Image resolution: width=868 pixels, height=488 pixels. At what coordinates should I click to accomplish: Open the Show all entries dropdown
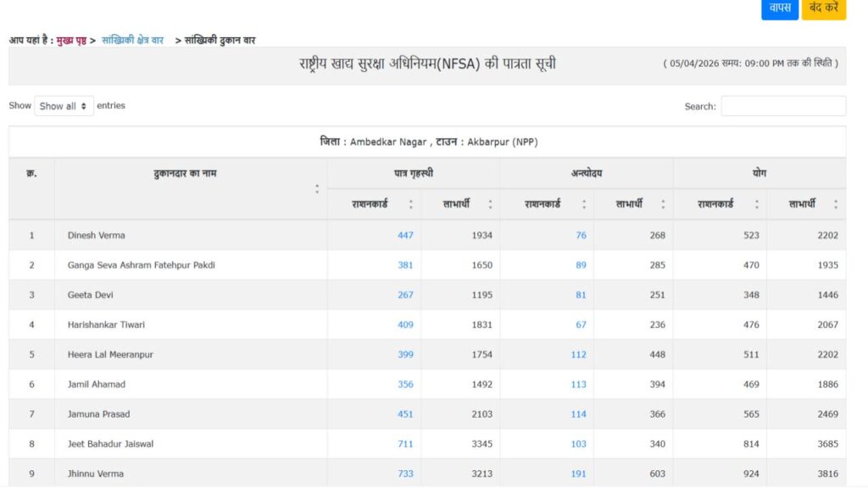[64, 106]
